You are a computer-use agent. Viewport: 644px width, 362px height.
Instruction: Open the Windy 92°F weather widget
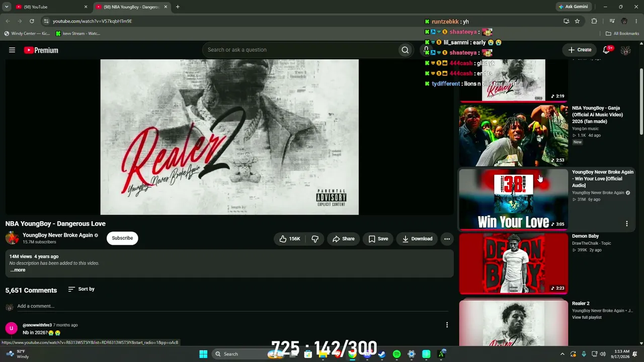coord(16,354)
